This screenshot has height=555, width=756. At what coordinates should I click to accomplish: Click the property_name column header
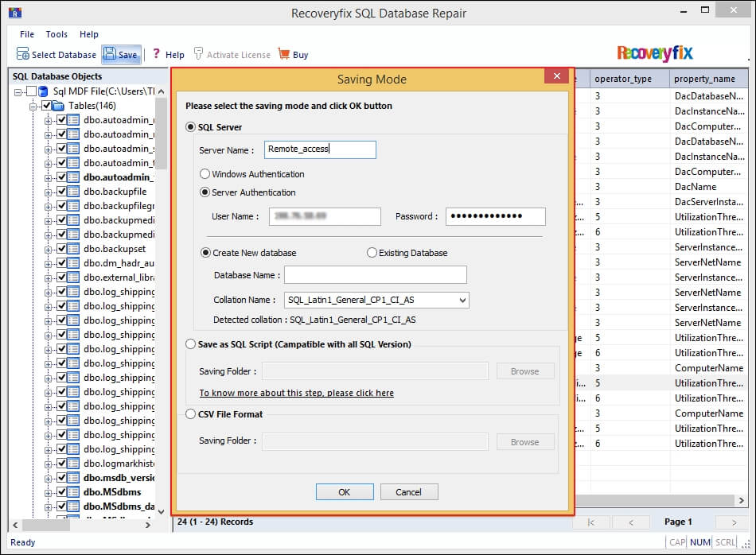[709, 79]
